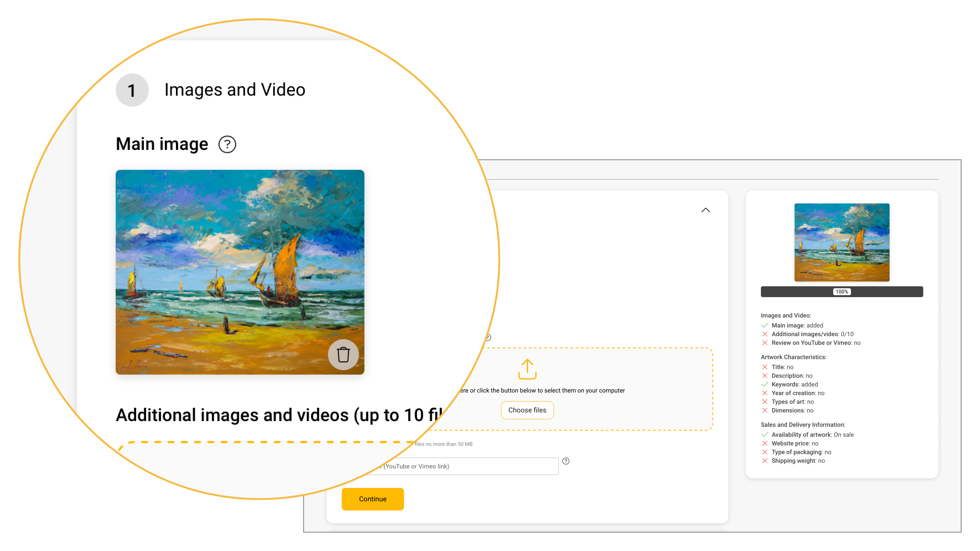This screenshot has height=551, width=980.
Task: Collapse the upload section with the chevron
Action: click(706, 210)
